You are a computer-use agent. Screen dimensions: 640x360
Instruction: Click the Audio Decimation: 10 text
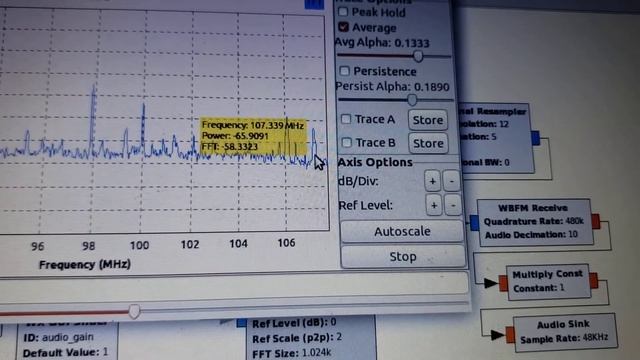pyautogui.click(x=531, y=235)
